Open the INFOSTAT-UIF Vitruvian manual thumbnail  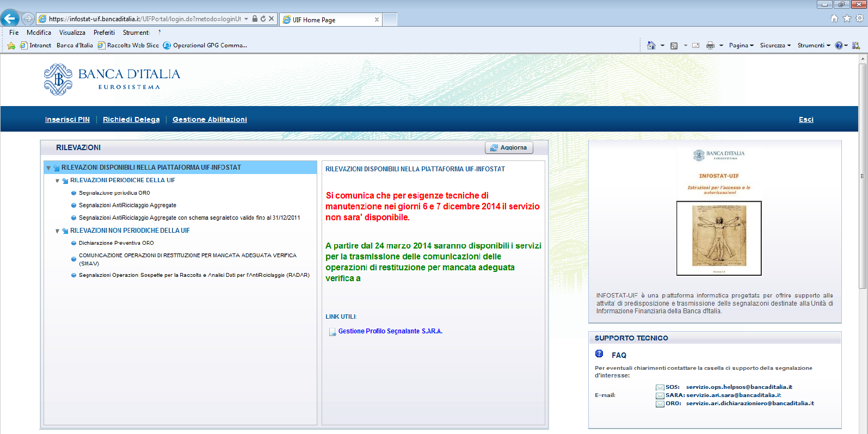click(x=718, y=238)
